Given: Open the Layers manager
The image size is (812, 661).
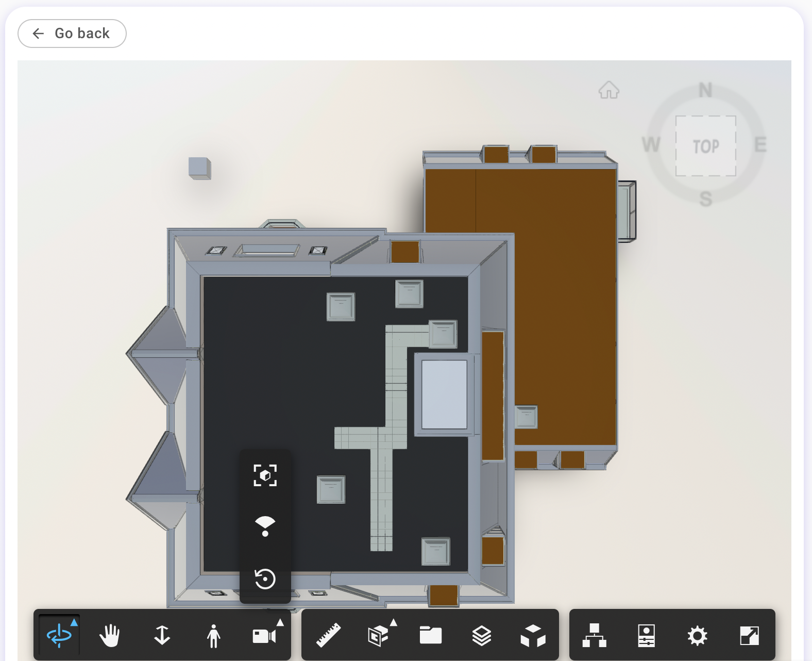Looking at the screenshot, I should (x=481, y=635).
